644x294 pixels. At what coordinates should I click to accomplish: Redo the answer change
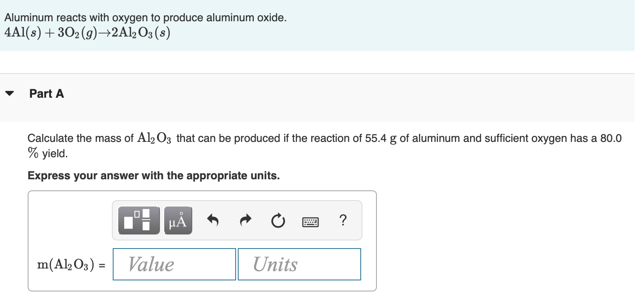pyautogui.click(x=245, y=220)
